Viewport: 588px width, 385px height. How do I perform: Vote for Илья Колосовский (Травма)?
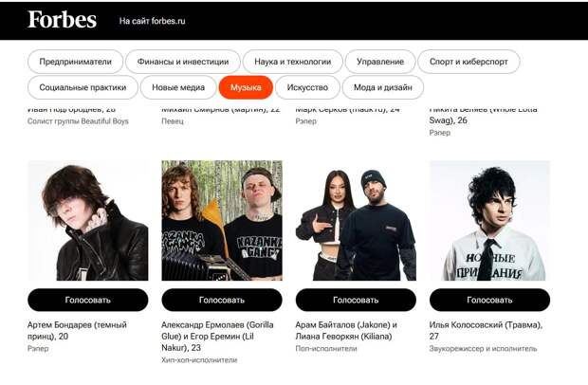point(489,300)
